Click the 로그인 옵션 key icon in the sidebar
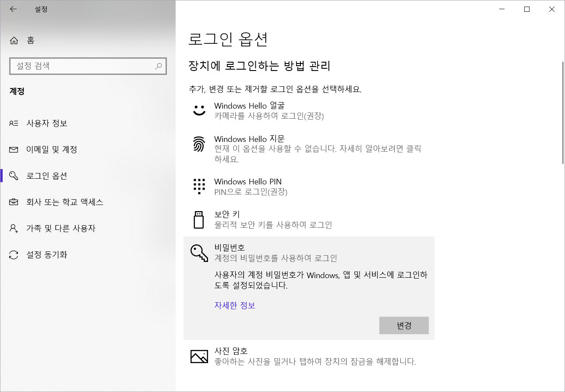The height and width of the screenshot is (392, 565). pos(14,176)
